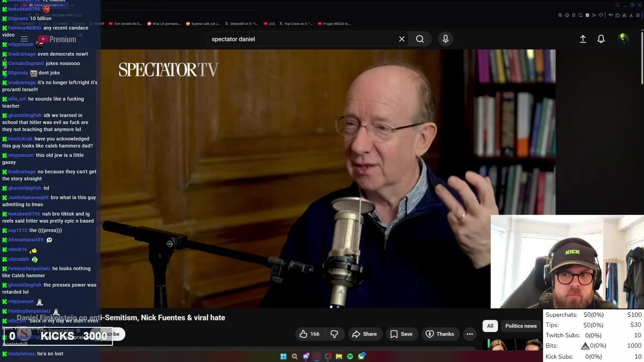Viewport: 644px width, 362px height.
Task: Open Spotify from the taskbar
Action: point(350,356)
